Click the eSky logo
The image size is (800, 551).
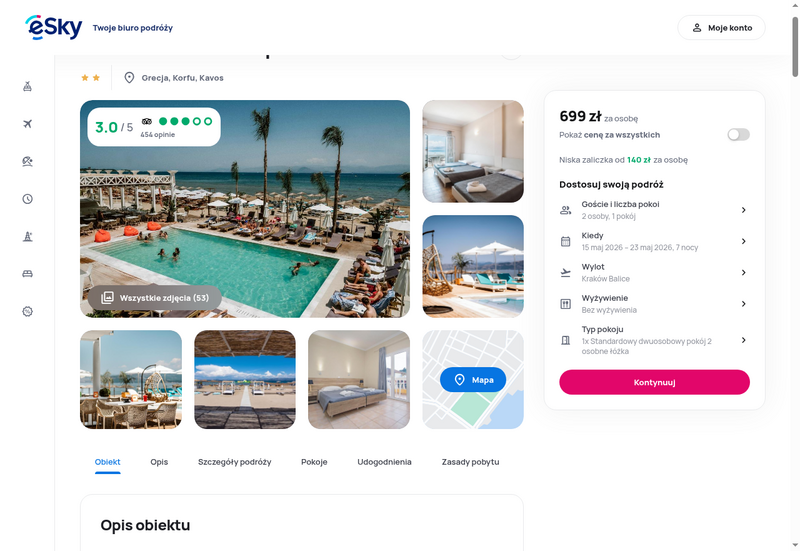coord(54,27)
